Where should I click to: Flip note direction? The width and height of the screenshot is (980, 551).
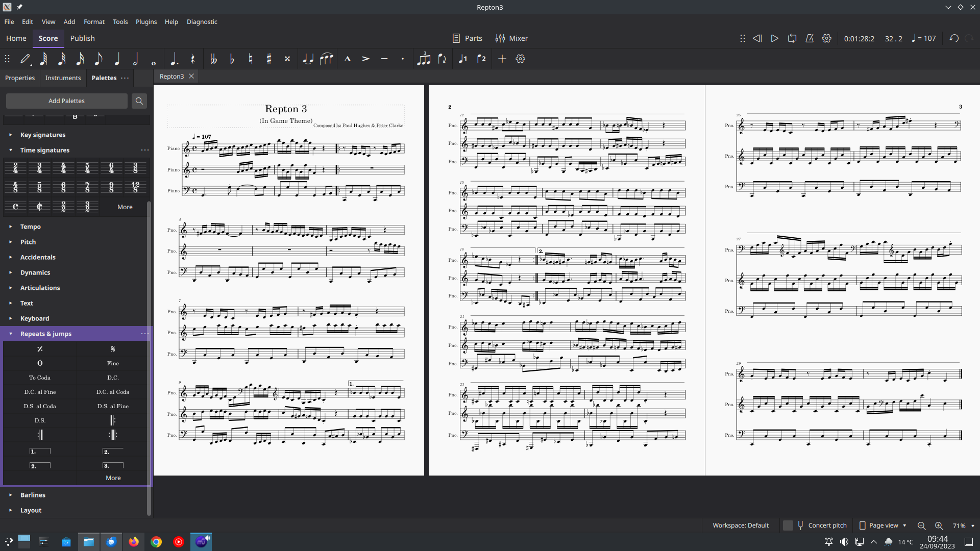click(x=442, y=59)
